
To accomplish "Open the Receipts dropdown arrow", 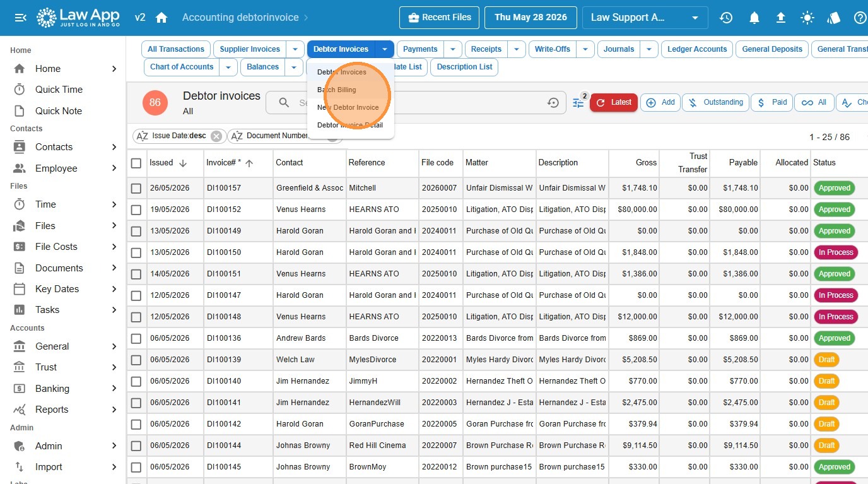I will pos(517,49).
